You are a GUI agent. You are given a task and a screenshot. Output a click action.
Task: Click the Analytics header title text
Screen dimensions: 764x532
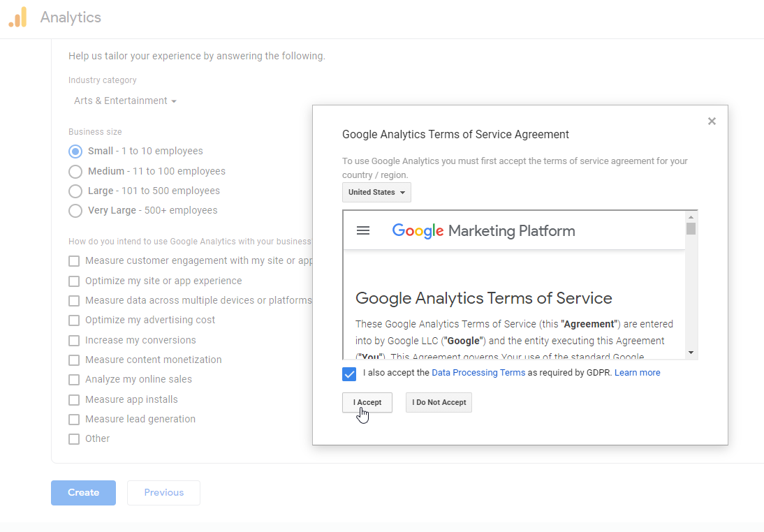point(71,17)
